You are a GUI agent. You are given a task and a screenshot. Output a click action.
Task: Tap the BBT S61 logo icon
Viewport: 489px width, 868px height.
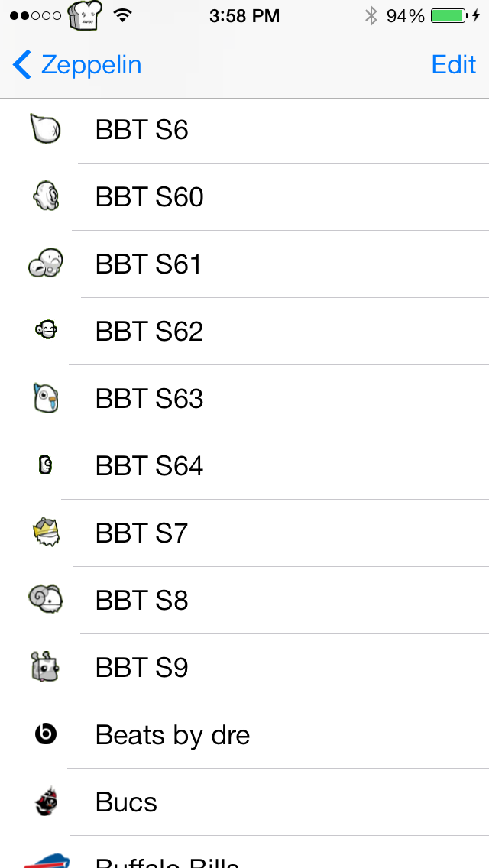45,263
